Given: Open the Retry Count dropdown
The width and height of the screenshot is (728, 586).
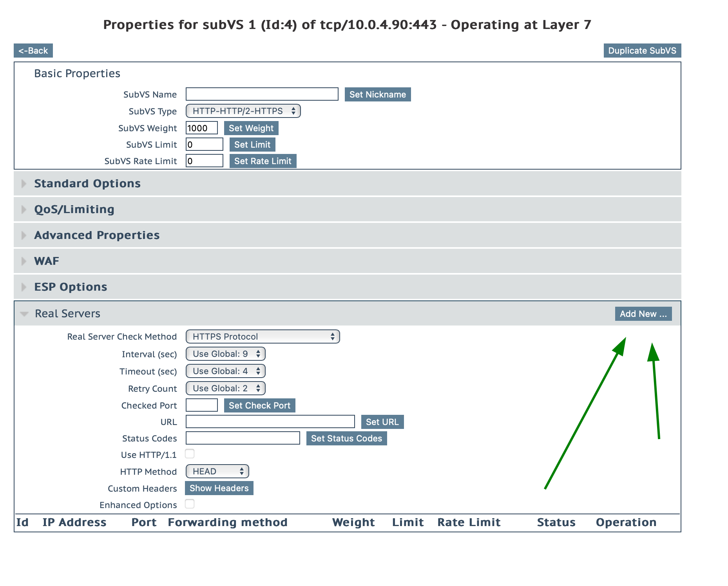Looking at the screenshot, I should coord(225,389).
